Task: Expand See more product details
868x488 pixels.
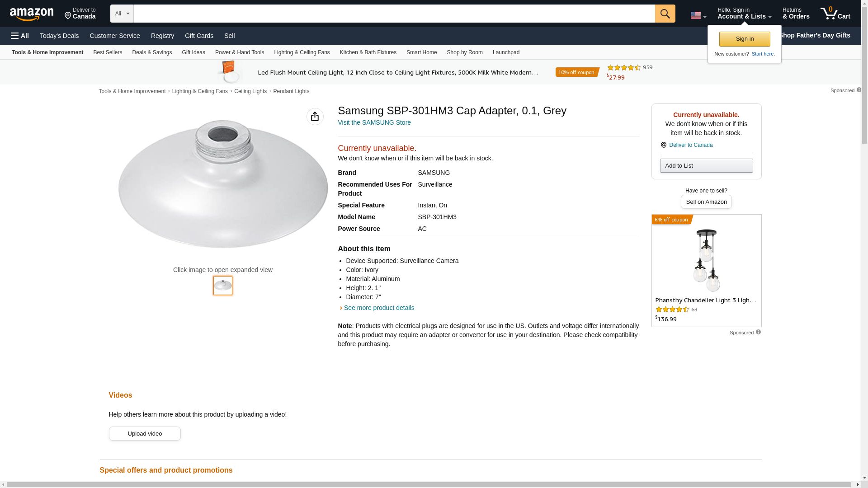Action: 379,308
